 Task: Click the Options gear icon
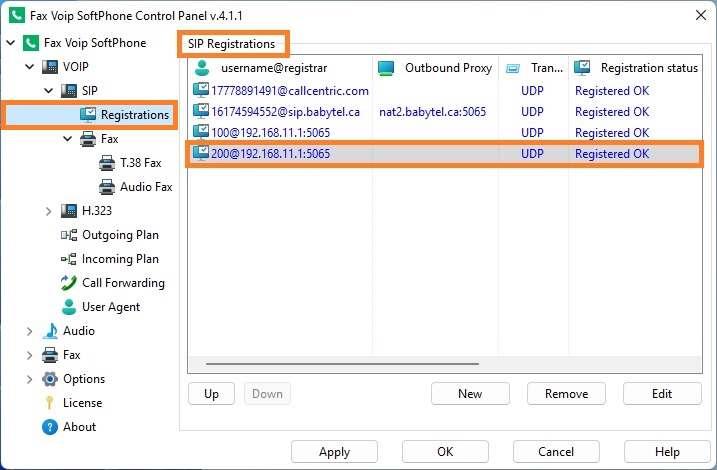(50, 379)
